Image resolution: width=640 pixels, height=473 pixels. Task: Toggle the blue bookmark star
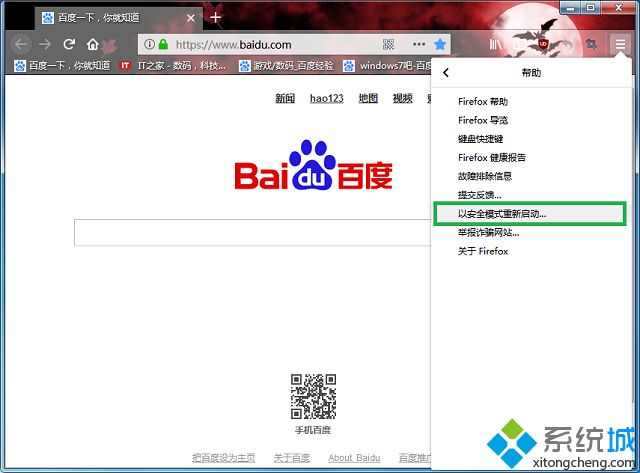440,44
